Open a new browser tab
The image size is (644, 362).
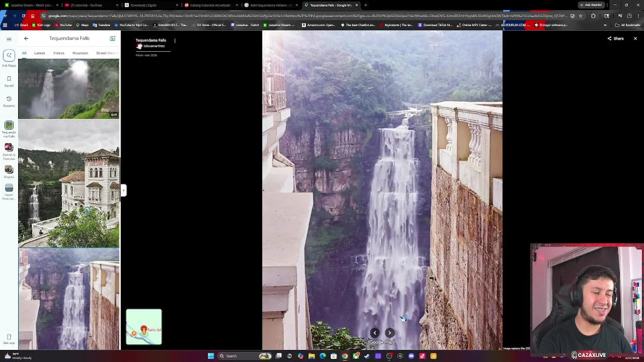tap(366, 5)
